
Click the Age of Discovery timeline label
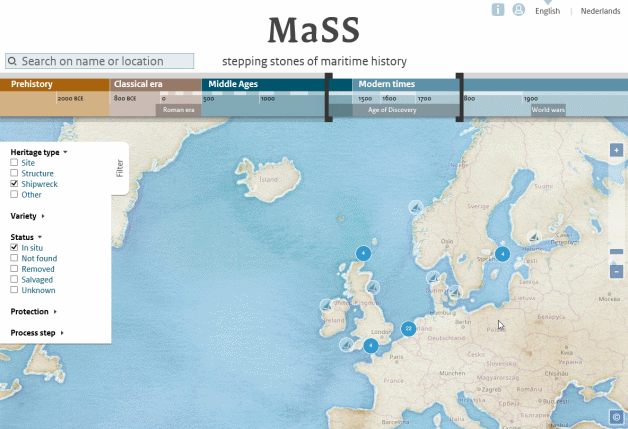[x=392, y=110]
